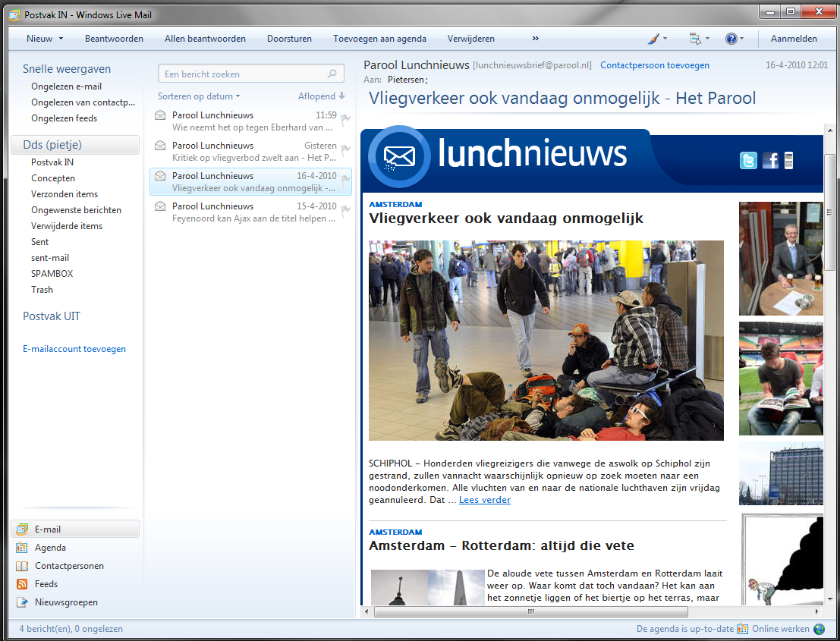Click envelope icon of the 15-4-2010 message
This screenshot has height=641, width=840.
tap(159, 206)
